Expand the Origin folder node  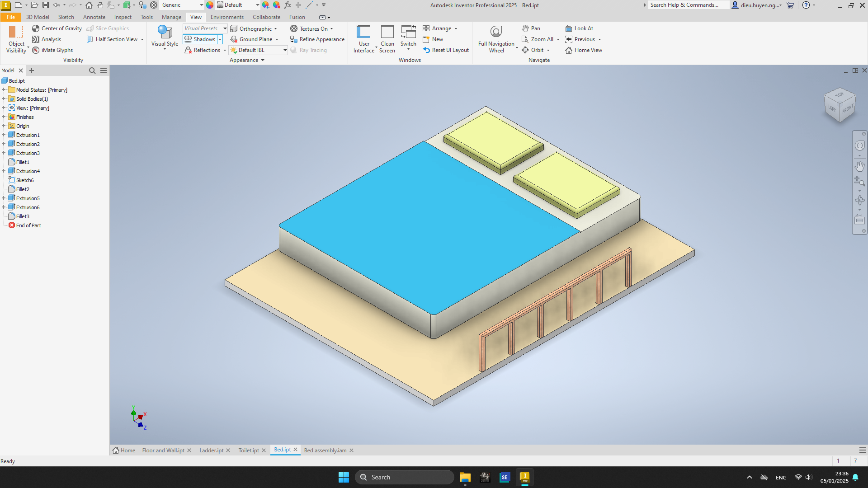coord(4,126)
